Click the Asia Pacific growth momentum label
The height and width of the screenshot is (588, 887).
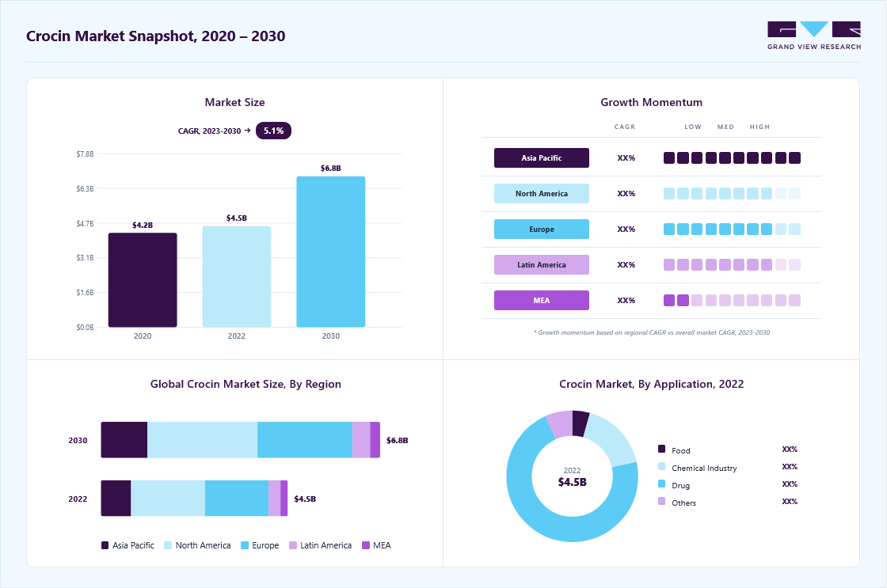point(542,157)
